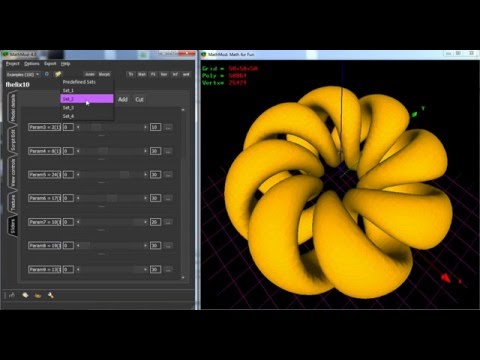Select Set_3 from the list

(x=87, y=108)
